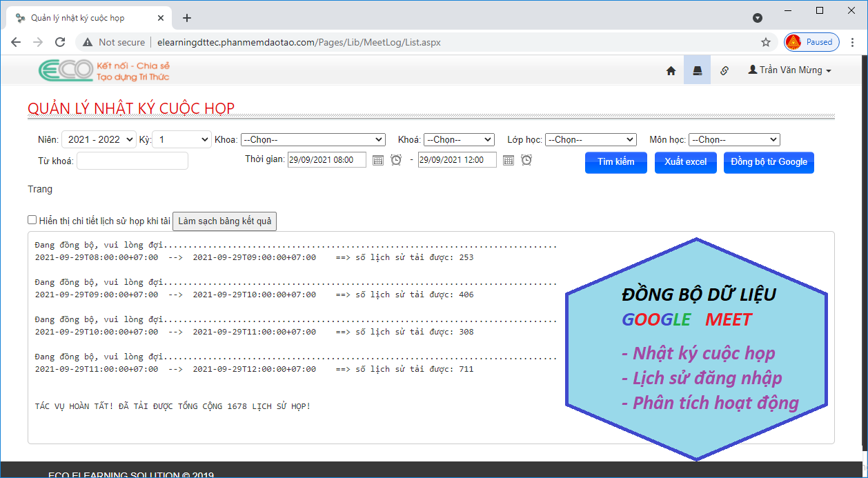Open the Khoa selection dropdown
This screenshot has width=868, height=478.
pos(313,139)
